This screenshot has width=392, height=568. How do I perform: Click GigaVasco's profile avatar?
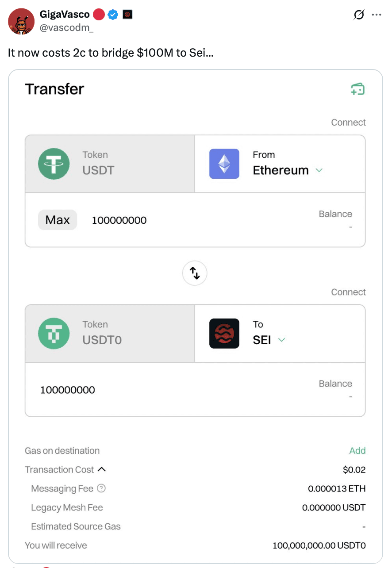click(x=21, y=21)
